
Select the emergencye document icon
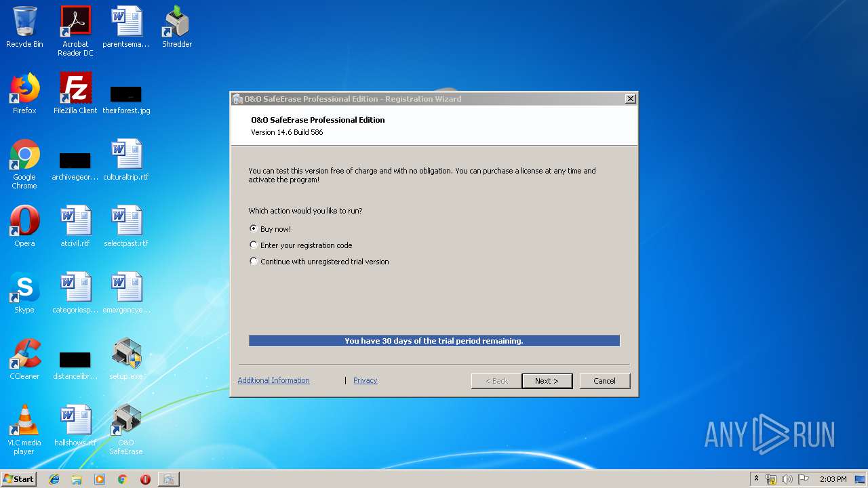click(126, 293)
